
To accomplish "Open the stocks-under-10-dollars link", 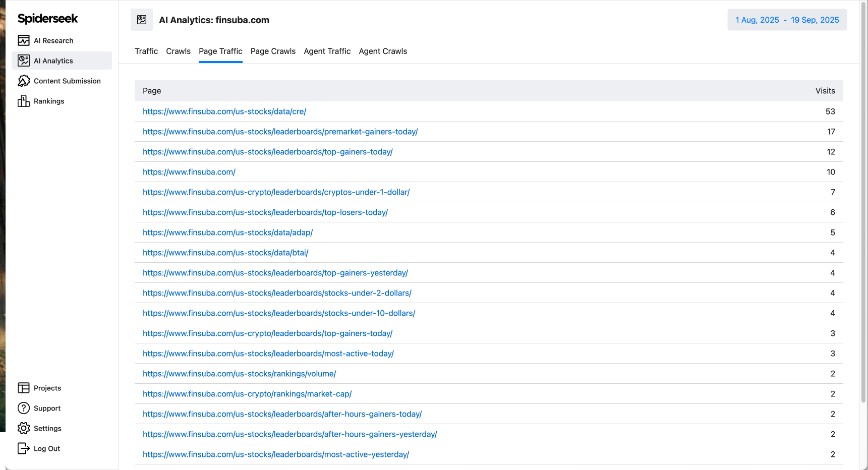I will 279,313.
